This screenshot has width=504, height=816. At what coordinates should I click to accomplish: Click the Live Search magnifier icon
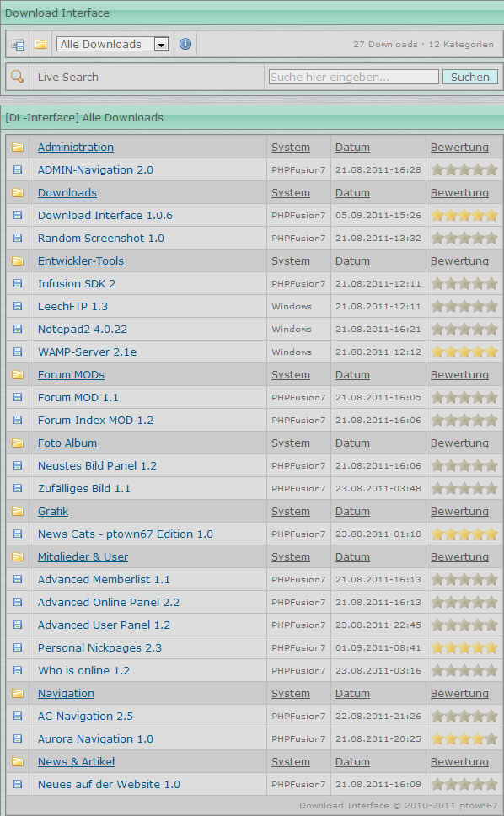pos(17,77)
